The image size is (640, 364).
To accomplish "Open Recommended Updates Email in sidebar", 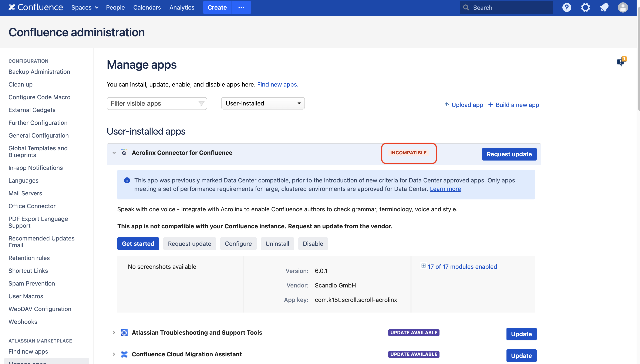I will click(x=41, y=242).
